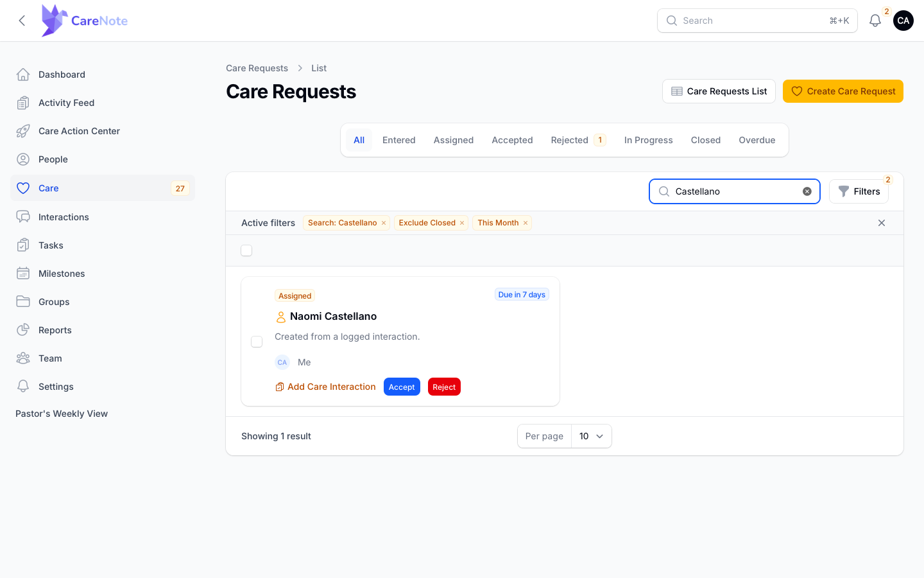
Task: Select the All tab
Action: (x=359, y=140)
